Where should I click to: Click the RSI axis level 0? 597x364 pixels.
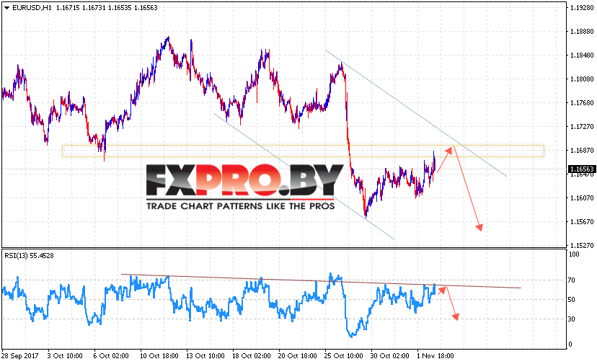[x=570, y=345]
